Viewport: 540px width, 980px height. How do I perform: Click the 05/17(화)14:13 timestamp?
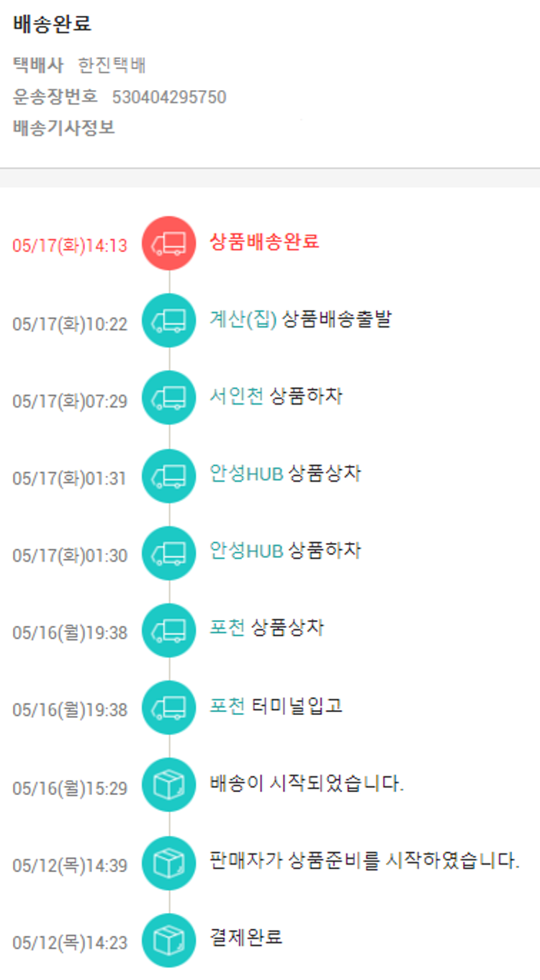[x=69, y=246]
